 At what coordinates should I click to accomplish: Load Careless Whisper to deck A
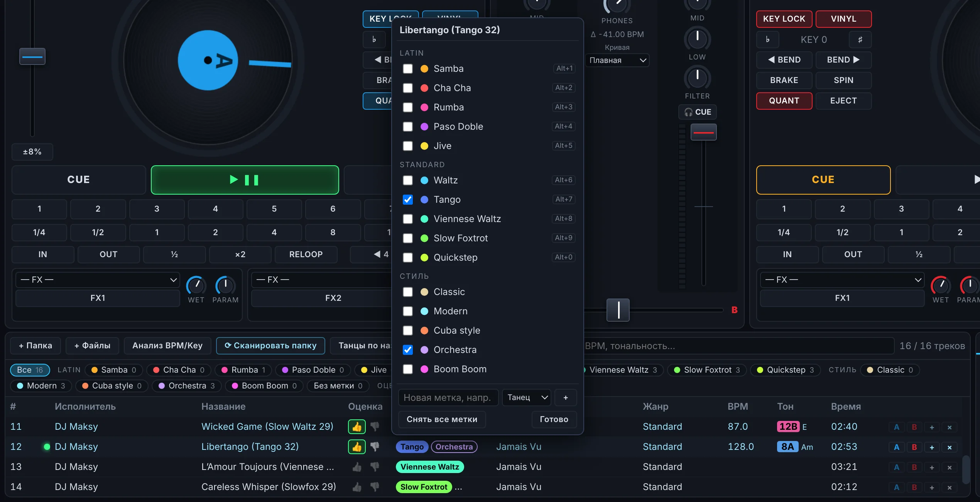click(897, 487)
